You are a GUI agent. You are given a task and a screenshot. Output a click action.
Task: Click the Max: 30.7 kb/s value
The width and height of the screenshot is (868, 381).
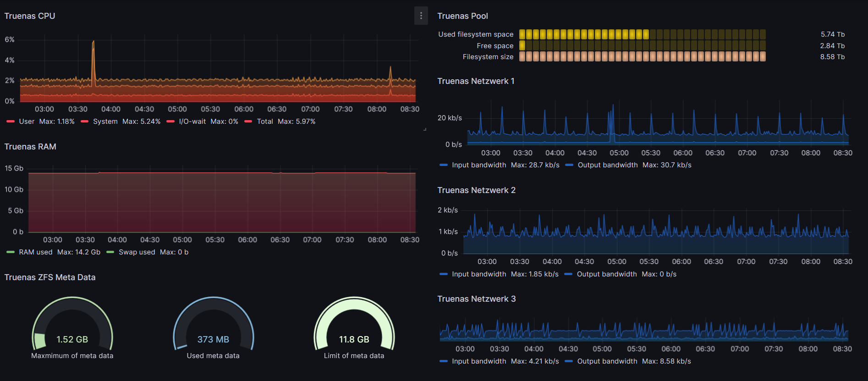point(667,165)
